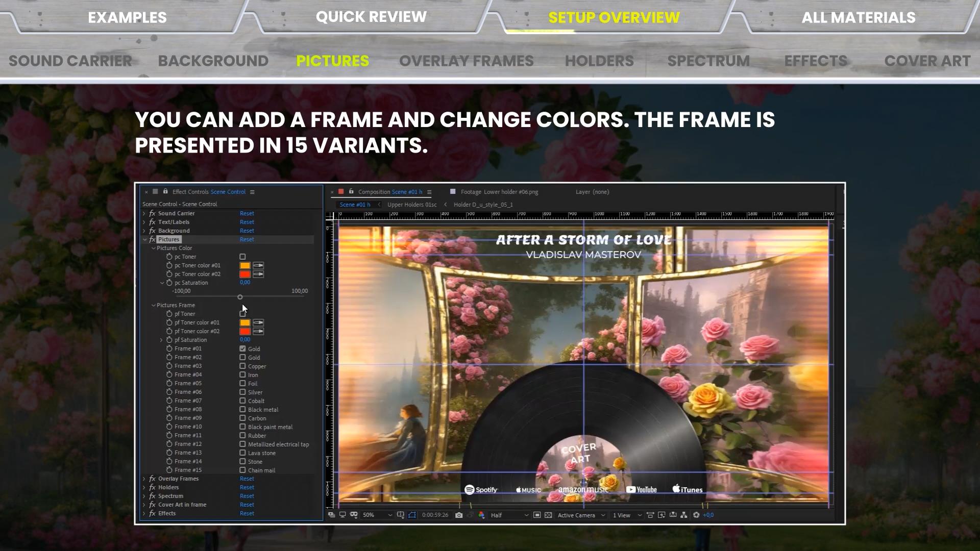
Task: Click the reset exposure icon
Action: [x=696, y=515]
